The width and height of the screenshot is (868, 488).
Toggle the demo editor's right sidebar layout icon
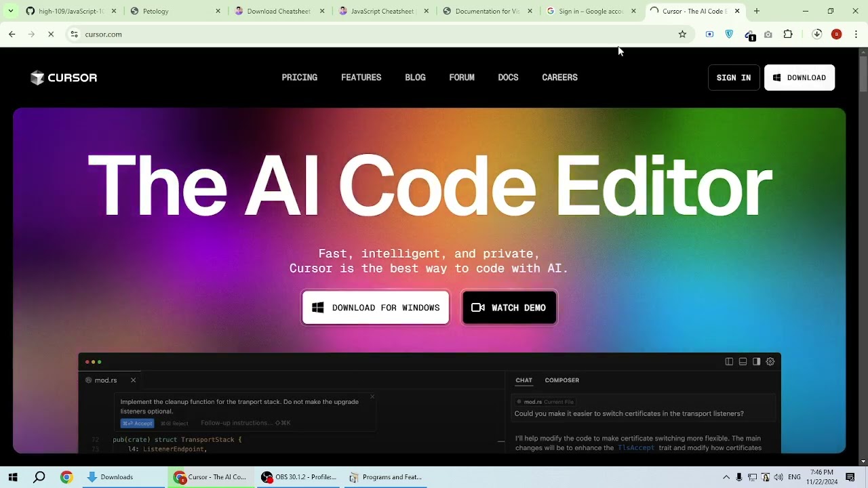pos(756,362)
